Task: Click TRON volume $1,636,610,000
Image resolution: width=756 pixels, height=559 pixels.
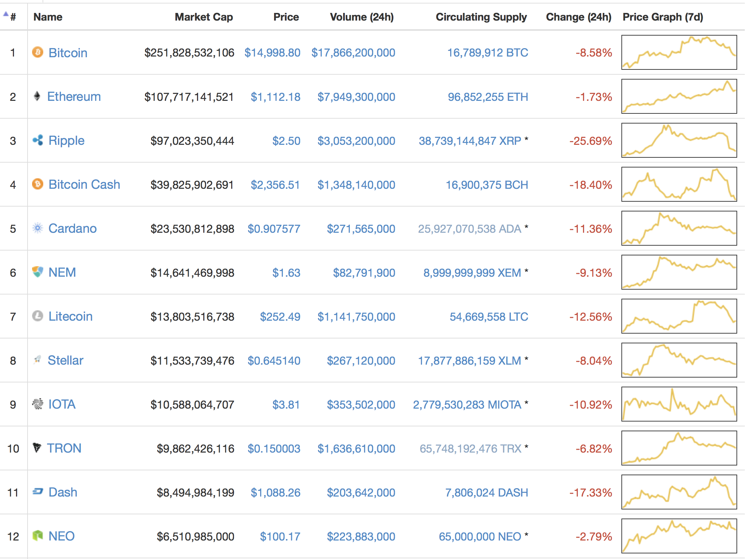Action: point(356,449)
